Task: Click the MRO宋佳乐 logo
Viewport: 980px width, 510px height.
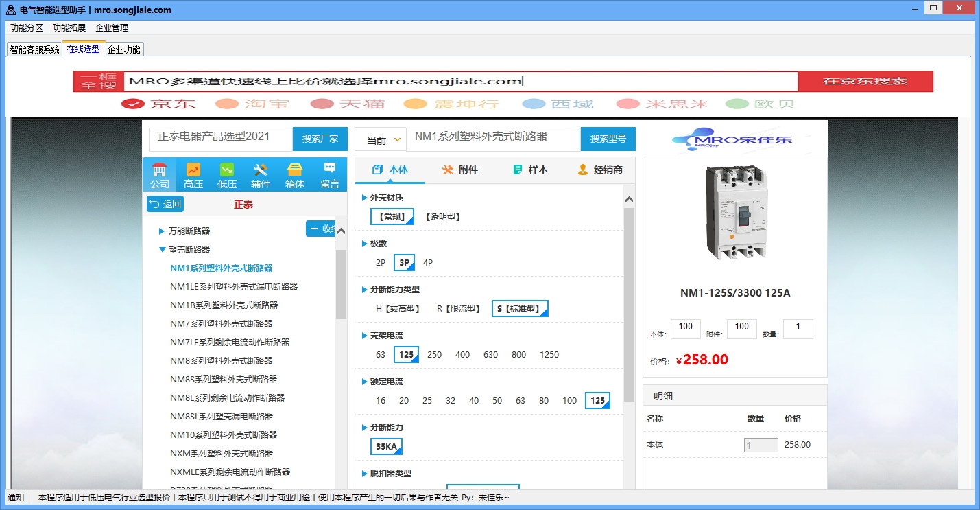Action: pos(732,139)
